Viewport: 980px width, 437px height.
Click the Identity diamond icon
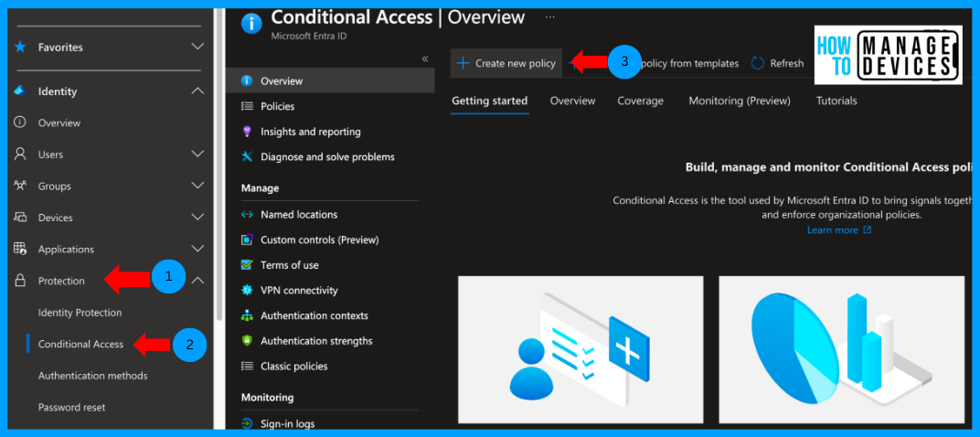point(20,91)
